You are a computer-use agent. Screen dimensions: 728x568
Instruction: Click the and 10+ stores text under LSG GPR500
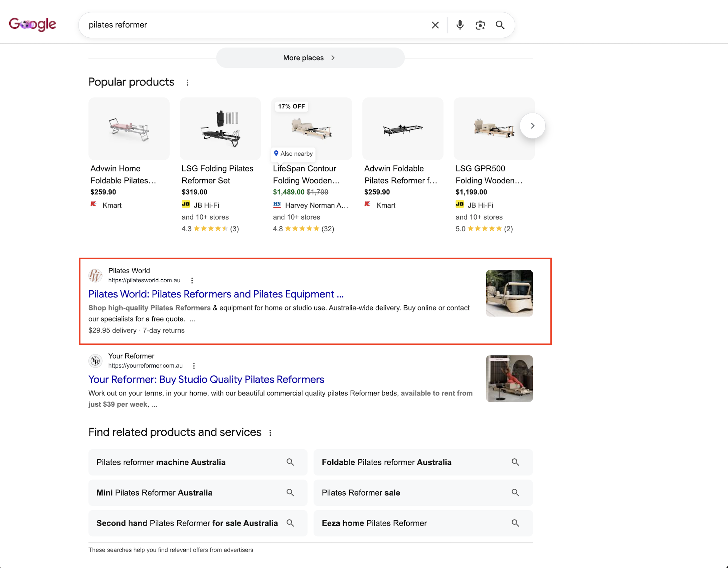click(x=479, y=217)
